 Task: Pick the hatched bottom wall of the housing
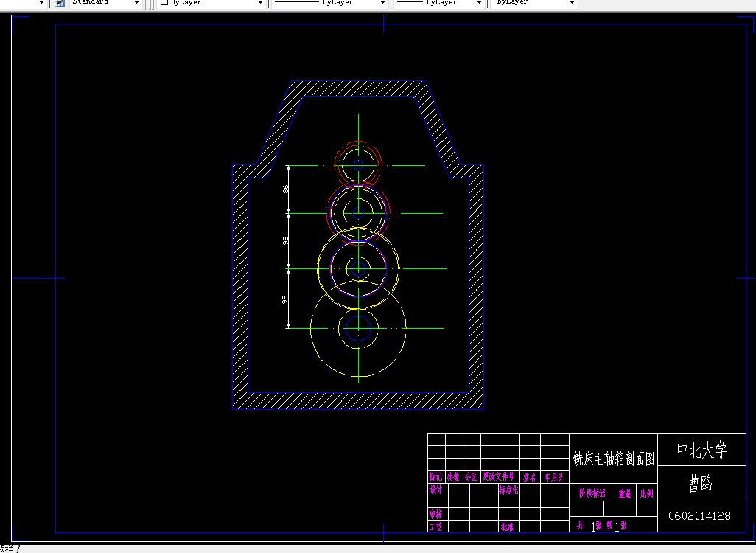[x=358, y=401]
